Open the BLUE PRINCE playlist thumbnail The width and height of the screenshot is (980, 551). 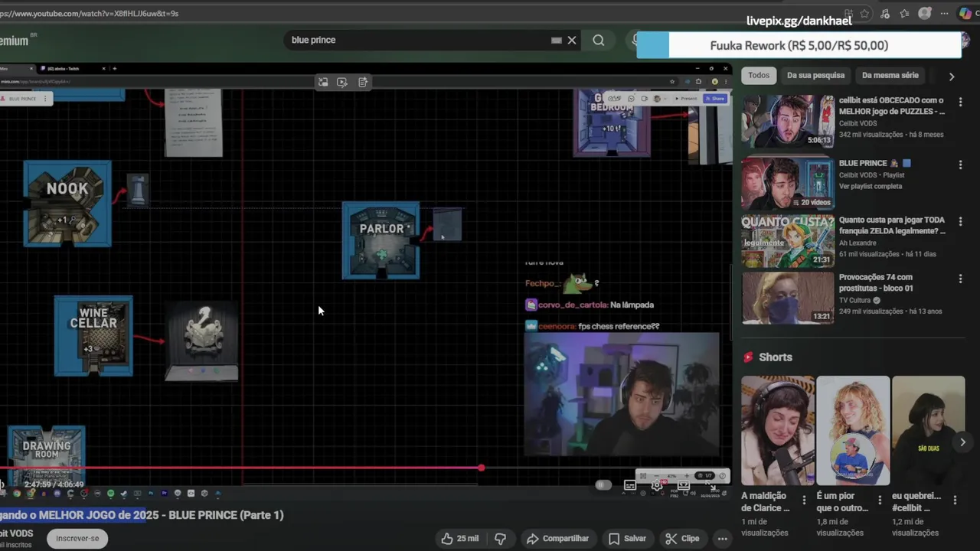(788, 183)
